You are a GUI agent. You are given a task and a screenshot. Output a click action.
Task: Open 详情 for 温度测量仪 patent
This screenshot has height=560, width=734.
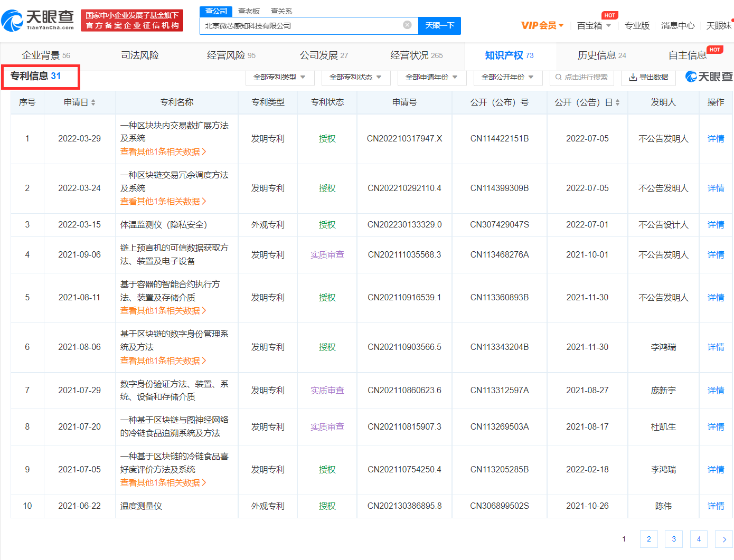pos(716,506)
